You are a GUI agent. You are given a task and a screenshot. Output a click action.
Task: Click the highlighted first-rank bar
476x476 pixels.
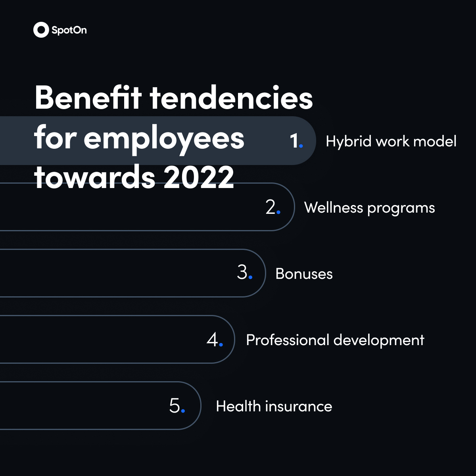coord(158,141)
